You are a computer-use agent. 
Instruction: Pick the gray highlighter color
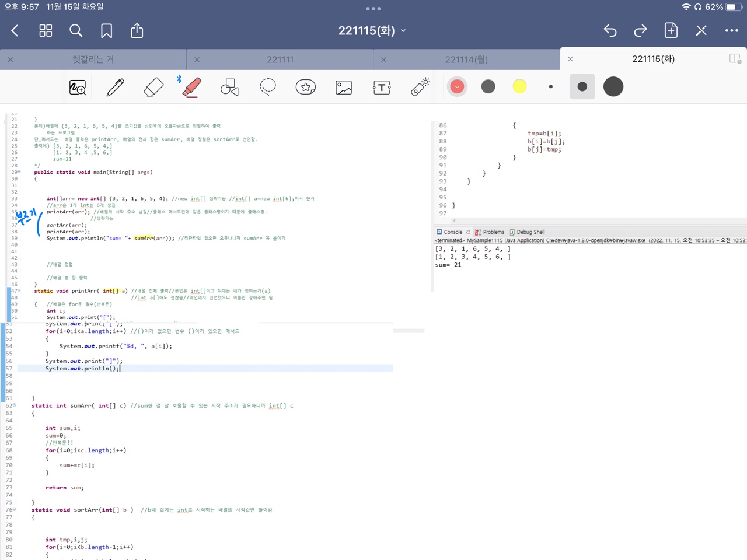tap(488, 86)
